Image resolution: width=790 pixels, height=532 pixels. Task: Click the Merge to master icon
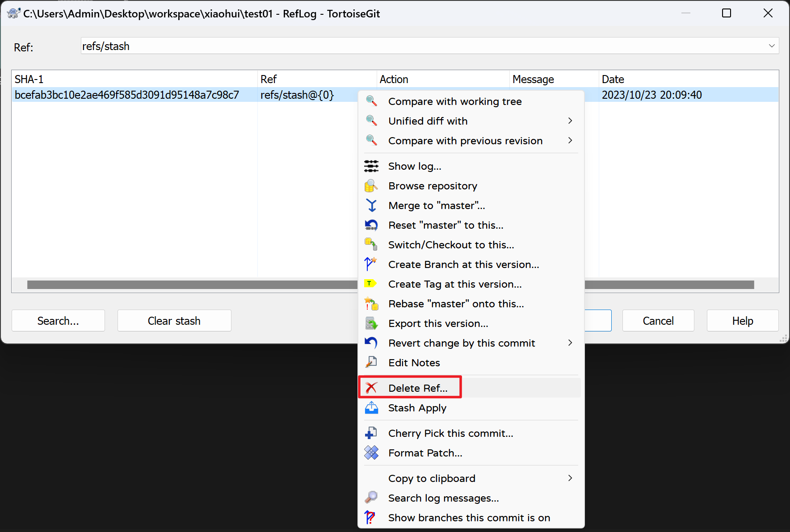pyautogui.click(x=371, y=205)
